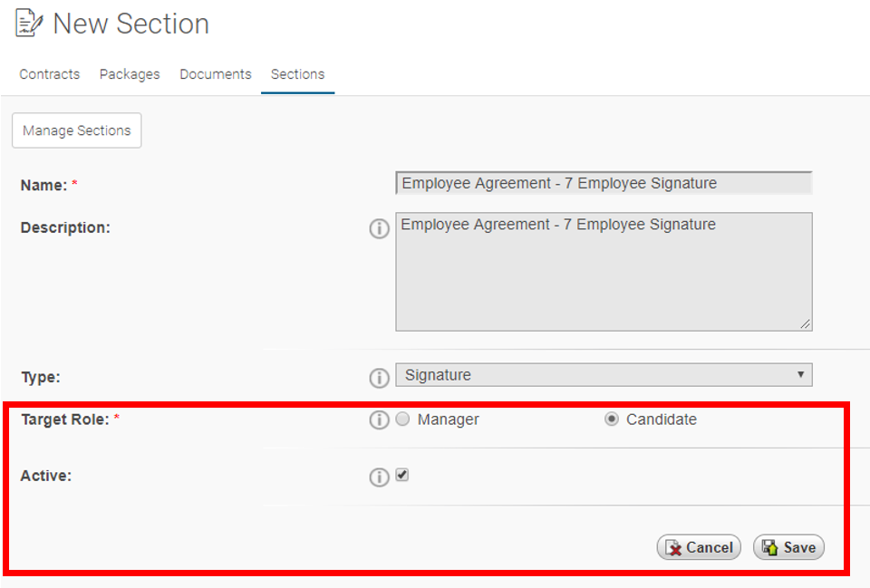The image size is (870, 588).
Task: Uncheck the Active checkbox
Action: 402,475
